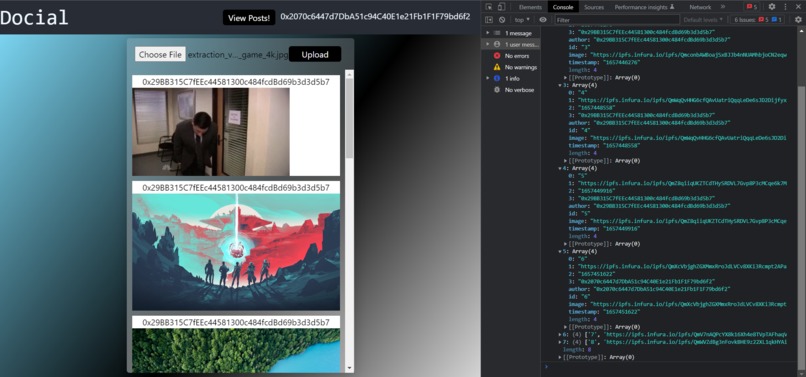This screenshot has height=377, width=806.
Task: Click the wallet address 0x2070c6447d7DbA51c94C40E1e21Fb1F1F79bd6f2
Action: (375, 16)
